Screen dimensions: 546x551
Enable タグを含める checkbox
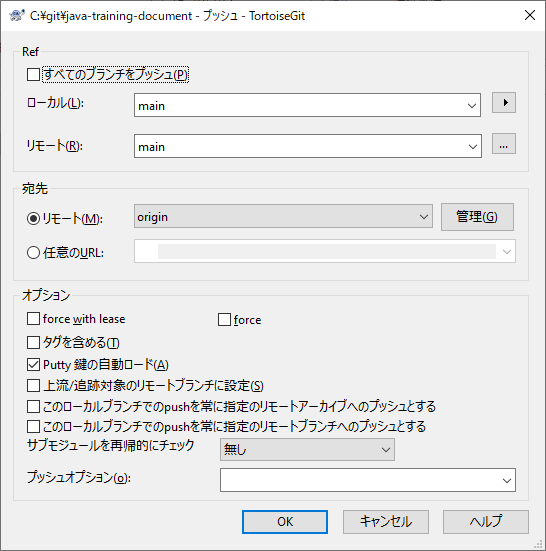[x=33, y=342]
